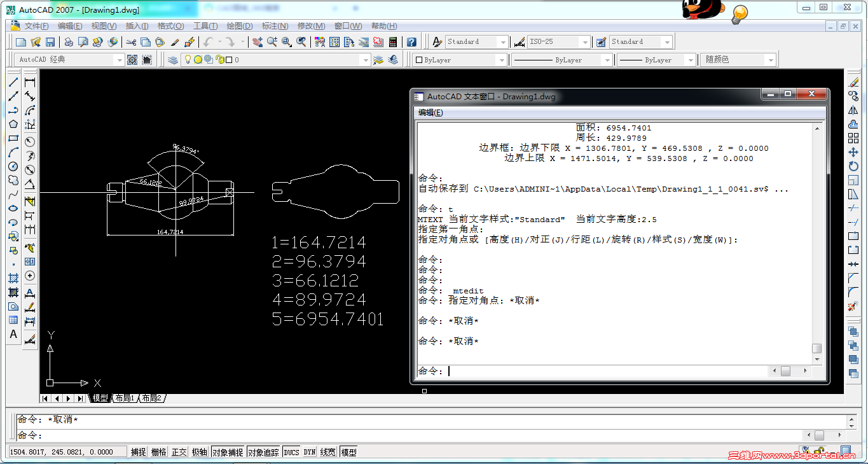Image resolution: width=868 pixels, height=464 pixels.
Task: Open the 视图(V) menu
Action: pyautogui.click(x=104, y=26)
